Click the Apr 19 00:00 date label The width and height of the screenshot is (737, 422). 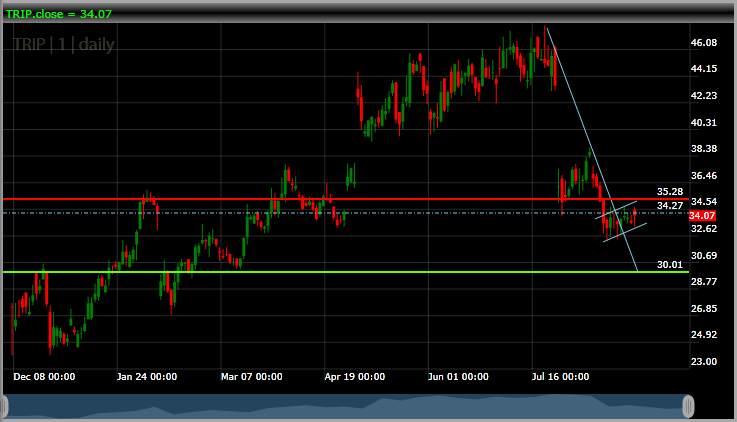[355, 377]
